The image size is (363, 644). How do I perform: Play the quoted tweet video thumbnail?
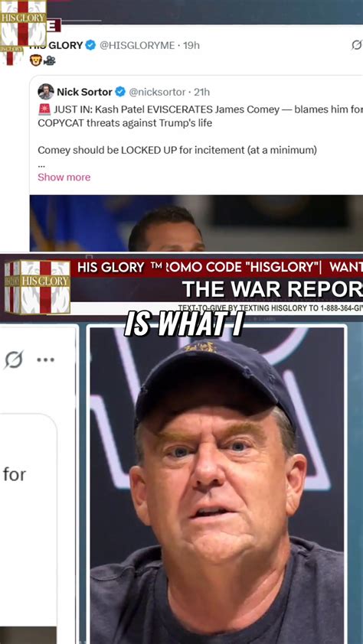(x=197, y=223)
